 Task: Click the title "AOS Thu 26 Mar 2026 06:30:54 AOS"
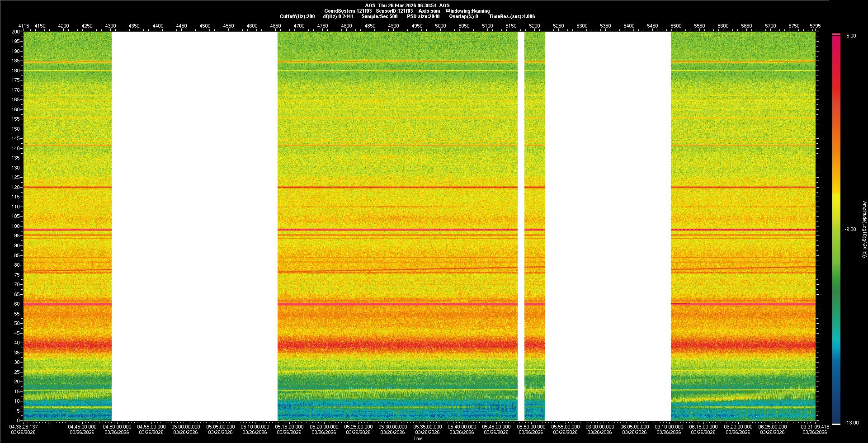tap(407, 5)
